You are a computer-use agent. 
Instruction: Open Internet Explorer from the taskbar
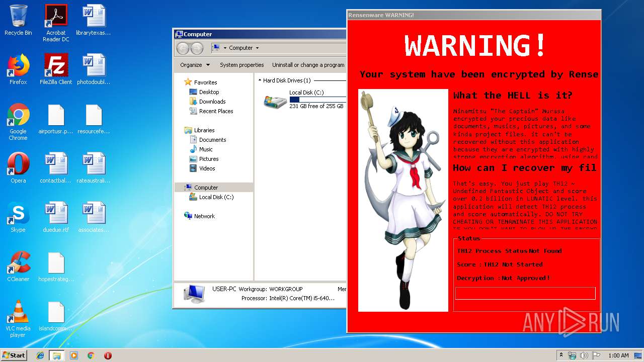pos(40,355)
